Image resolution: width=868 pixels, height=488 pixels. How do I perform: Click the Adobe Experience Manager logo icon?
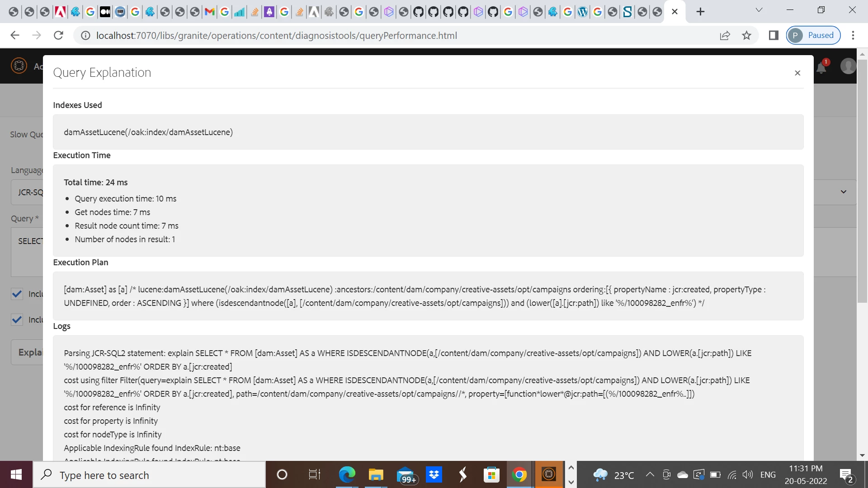pos(19,66)
